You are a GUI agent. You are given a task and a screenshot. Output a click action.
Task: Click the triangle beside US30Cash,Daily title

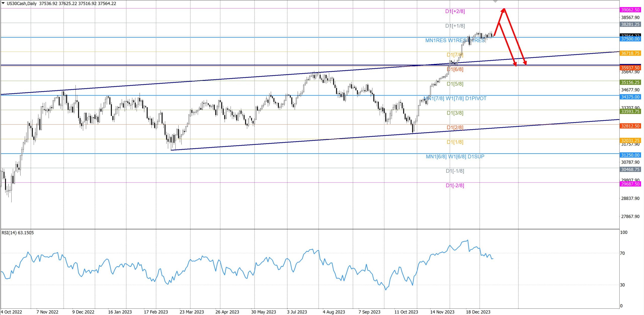(x=3, y=3)
